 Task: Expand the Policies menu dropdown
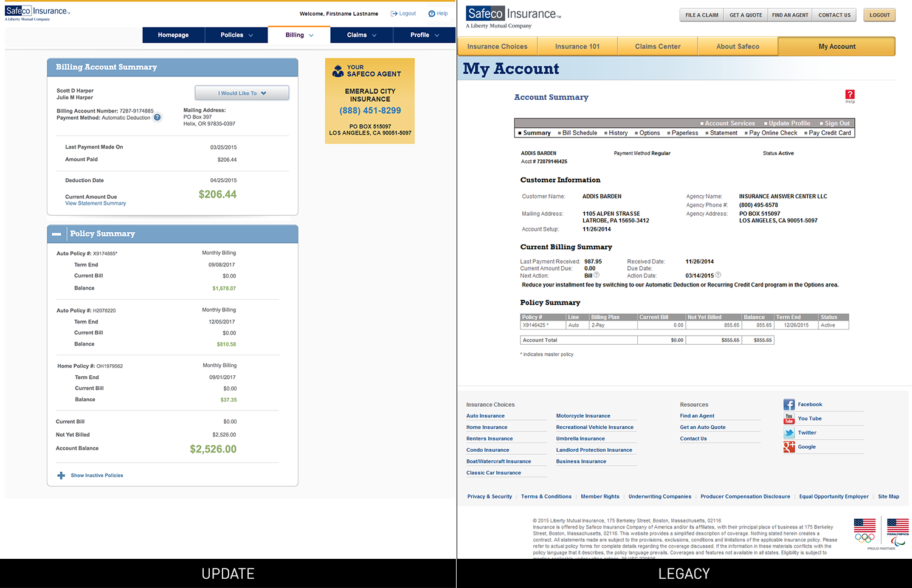click(x=237, y=35)
